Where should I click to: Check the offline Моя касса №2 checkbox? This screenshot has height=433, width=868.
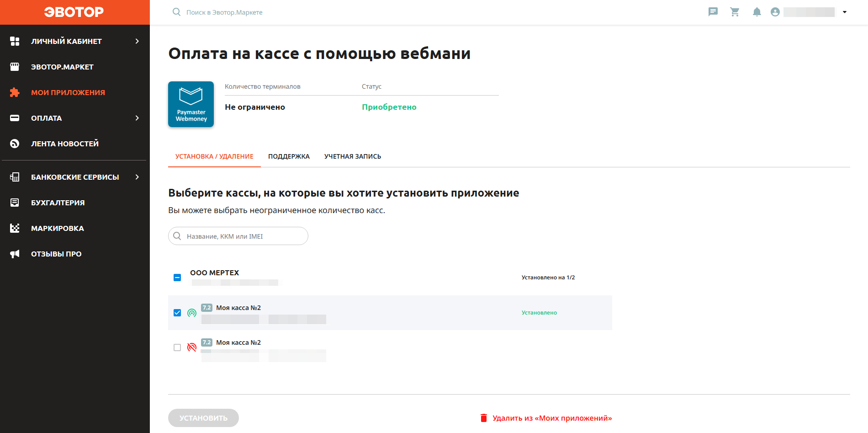[177, 347]
